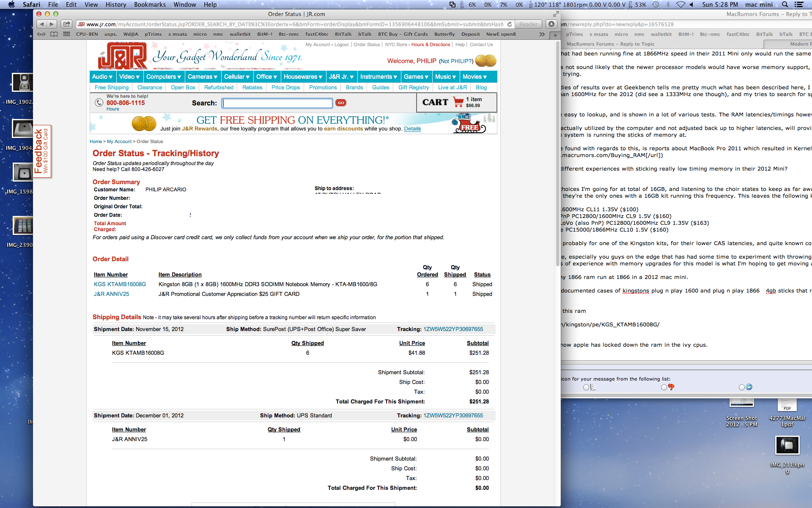
Task: Open Top Sites grid icon
Action: tap(66, 34)
